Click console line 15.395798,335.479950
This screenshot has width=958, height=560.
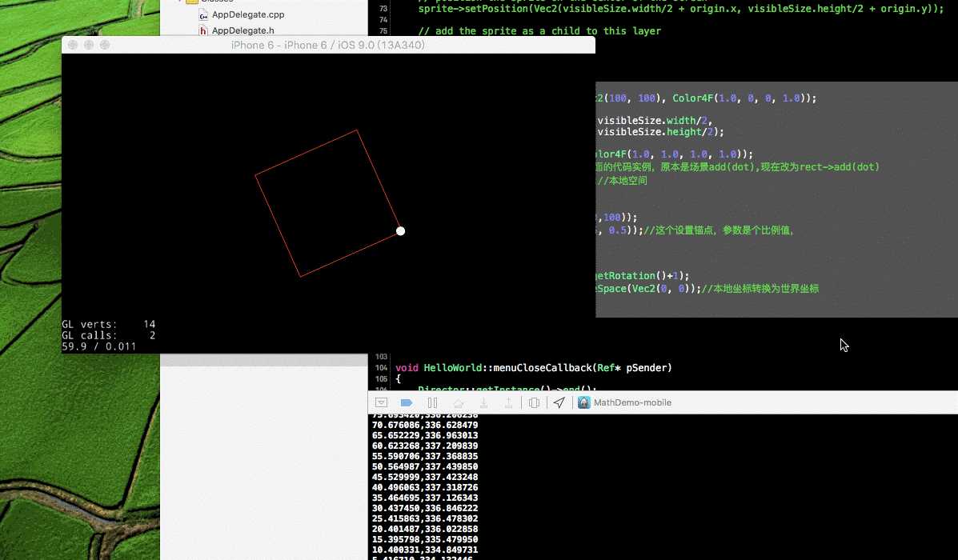tap(425, 539)
